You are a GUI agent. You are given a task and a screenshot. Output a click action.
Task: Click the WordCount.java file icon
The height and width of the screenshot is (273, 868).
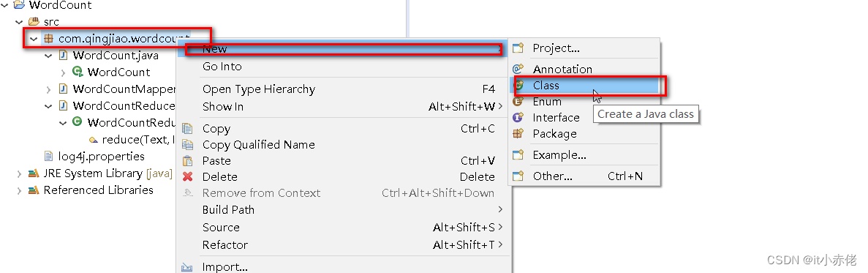[63, 56]
